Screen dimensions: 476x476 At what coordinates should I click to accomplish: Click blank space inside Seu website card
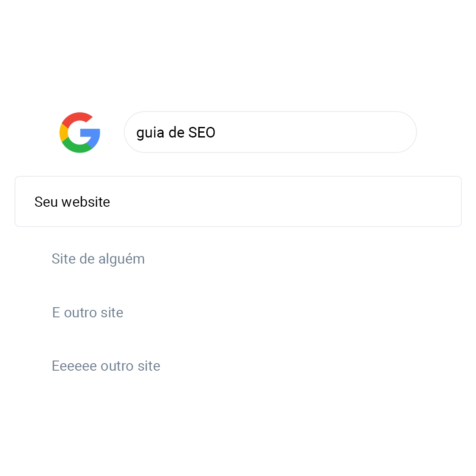(x=285, y=201)
